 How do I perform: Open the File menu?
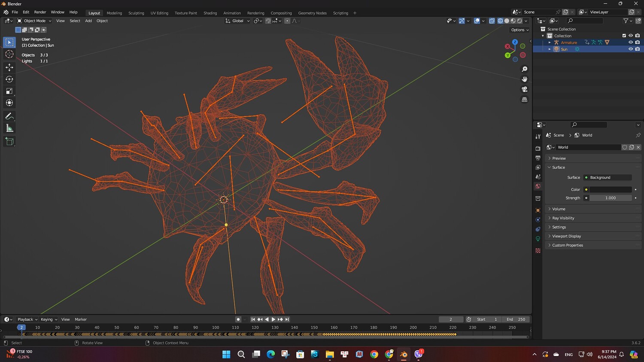pos(15,12)
